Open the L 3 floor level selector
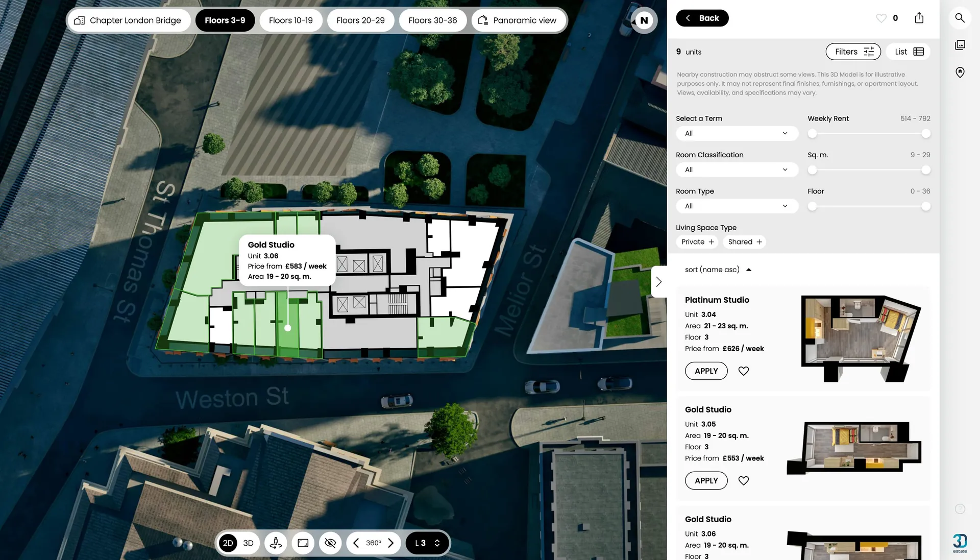 [x=427, y=543]
